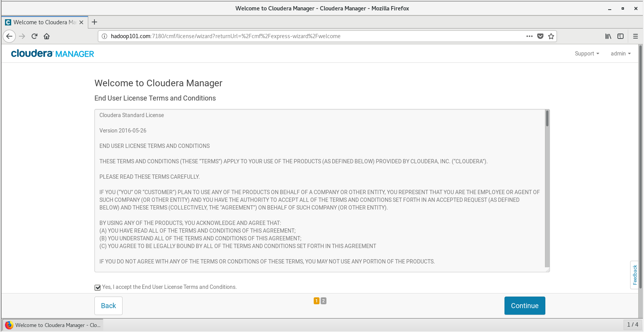Screen dimensions: 644x332
Task: Open the Feedback side tab
Action: coord(634,275)
